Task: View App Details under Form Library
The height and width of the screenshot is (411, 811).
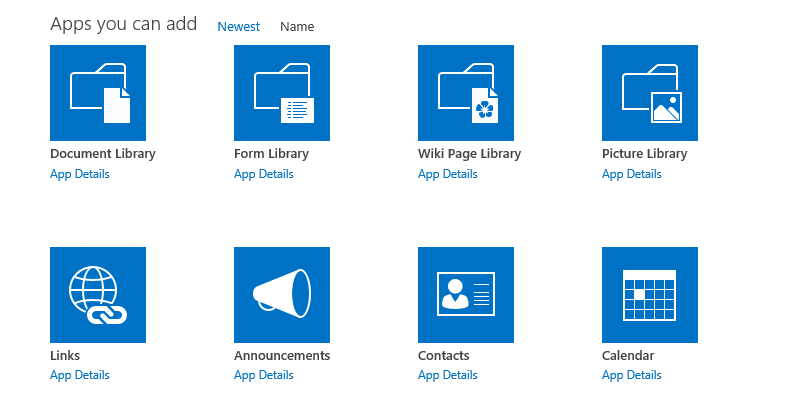Action: point(264,174)
